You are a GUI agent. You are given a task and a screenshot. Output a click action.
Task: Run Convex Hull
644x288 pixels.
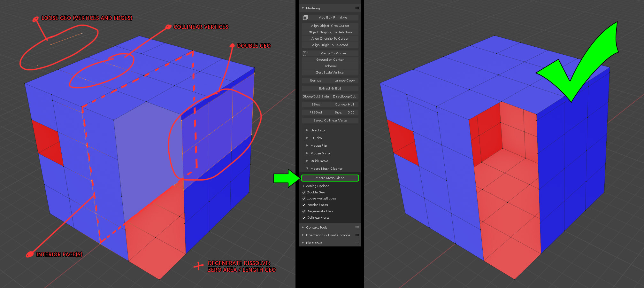[344, 104]
